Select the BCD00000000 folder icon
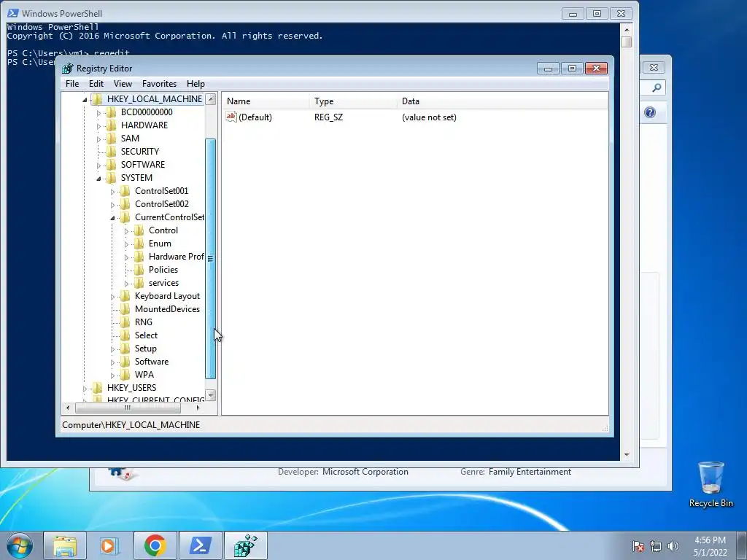The image size is (747, 560). pos(111,112)
